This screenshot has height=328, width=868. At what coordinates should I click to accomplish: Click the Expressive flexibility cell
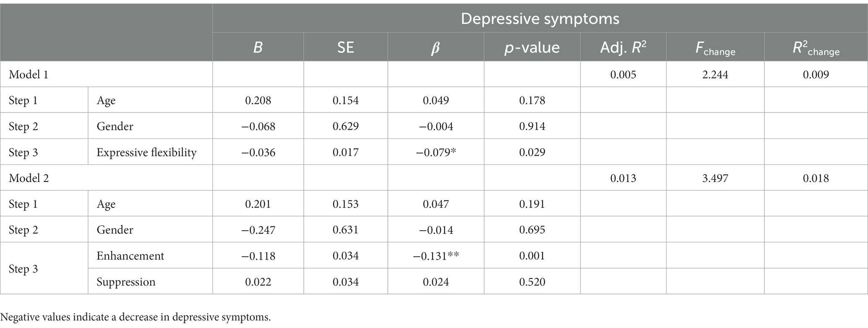[146, 152]
